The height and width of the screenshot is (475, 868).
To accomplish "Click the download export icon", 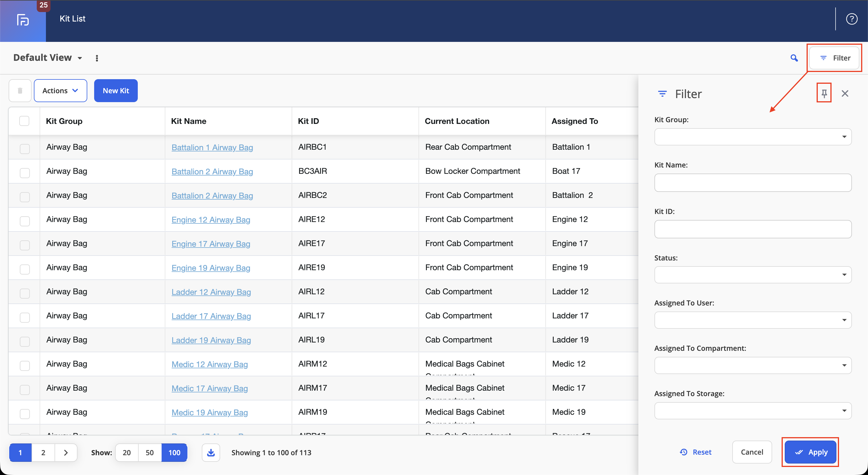I will click(x=211, y=452).
